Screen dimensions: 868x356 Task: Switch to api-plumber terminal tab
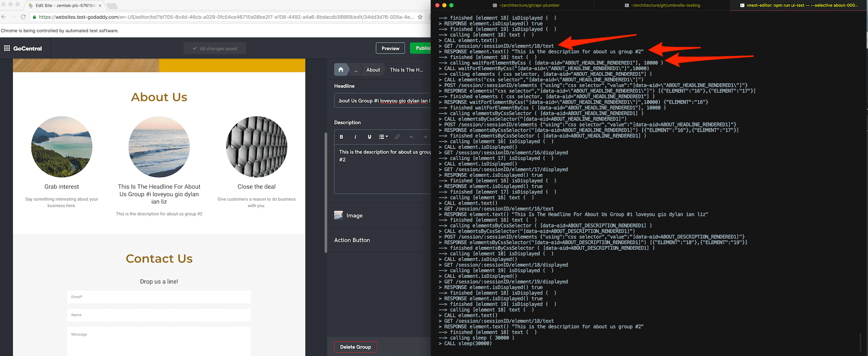tap(526, 5)
